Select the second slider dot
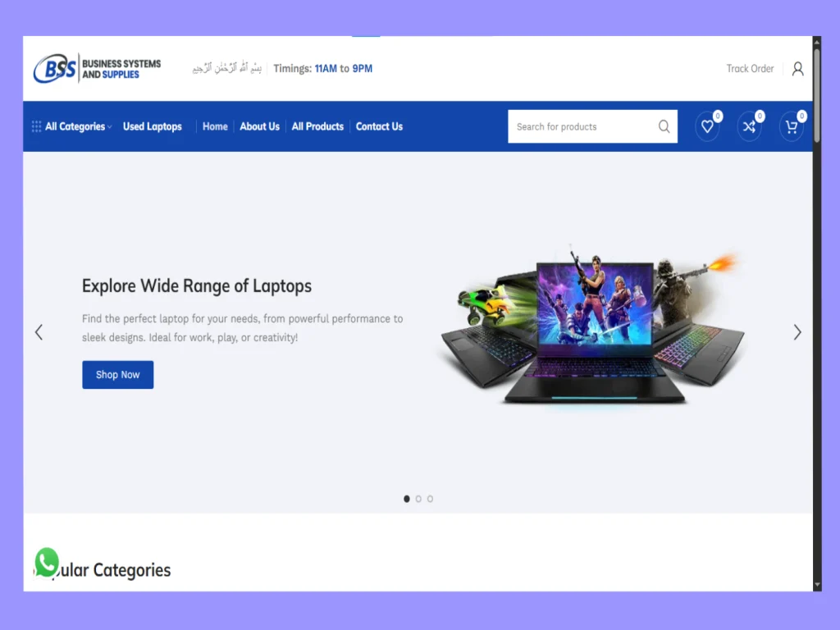This screenshot has height=630, width=840. click(x=418, y=499)
